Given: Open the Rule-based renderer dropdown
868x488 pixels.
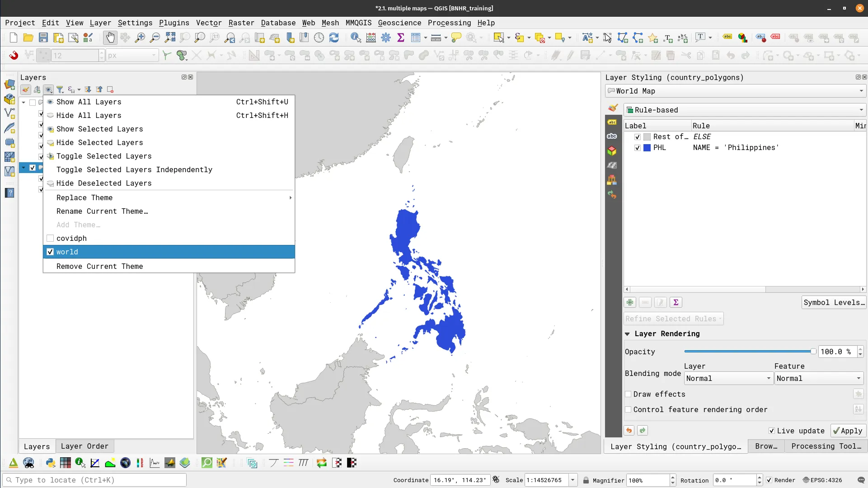Looking at the screenshot, I should [861, 109].
